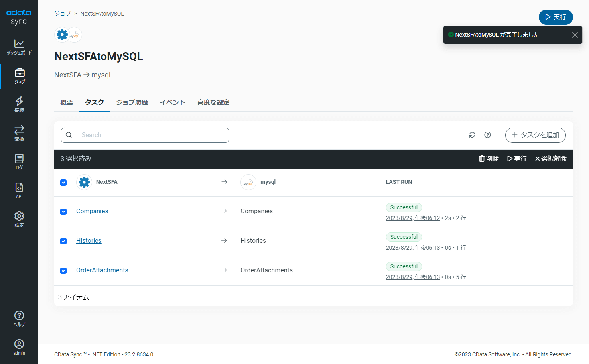
Task: Open the ジョブ履歴 (Job History) tab
Action: [132, 102]
